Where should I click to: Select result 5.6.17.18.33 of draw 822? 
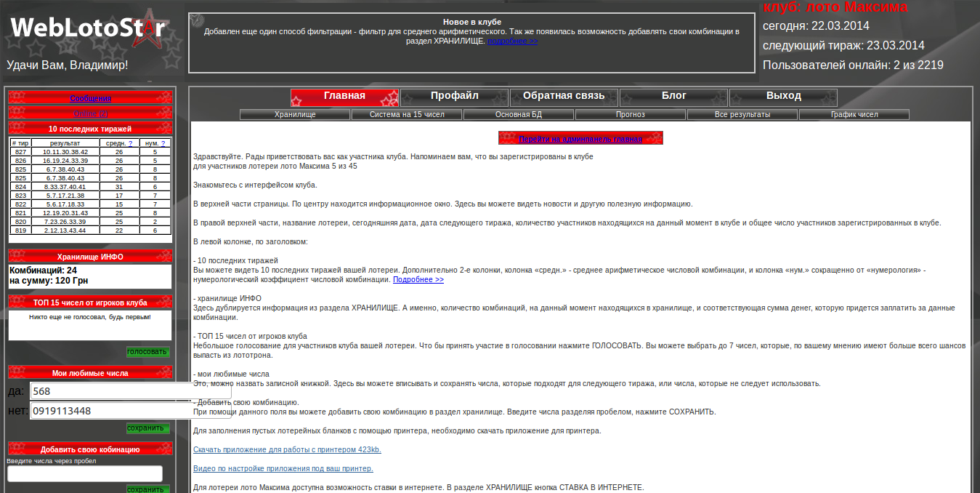tap(65, 204)
